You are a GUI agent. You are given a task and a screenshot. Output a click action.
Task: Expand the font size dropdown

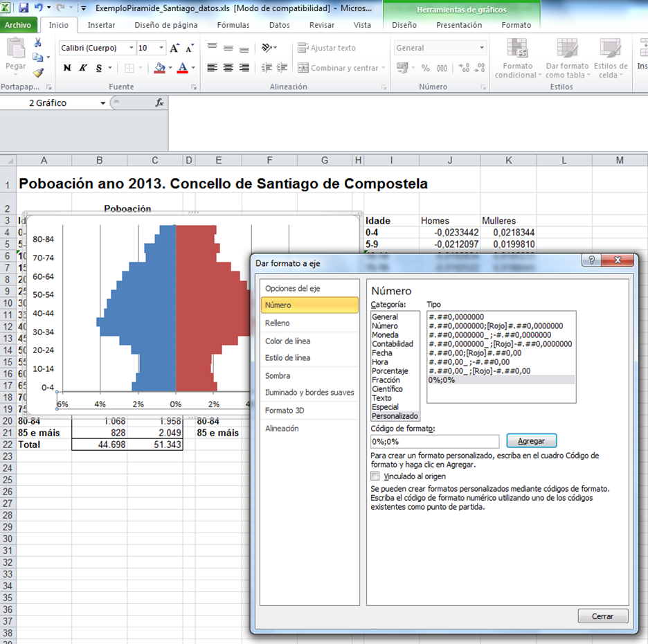tap(161, 48)
